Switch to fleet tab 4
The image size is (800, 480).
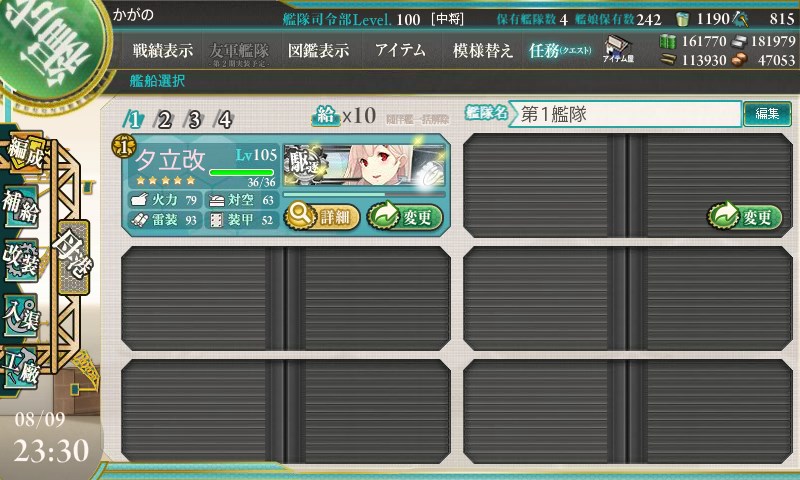(x=224, y=120)
